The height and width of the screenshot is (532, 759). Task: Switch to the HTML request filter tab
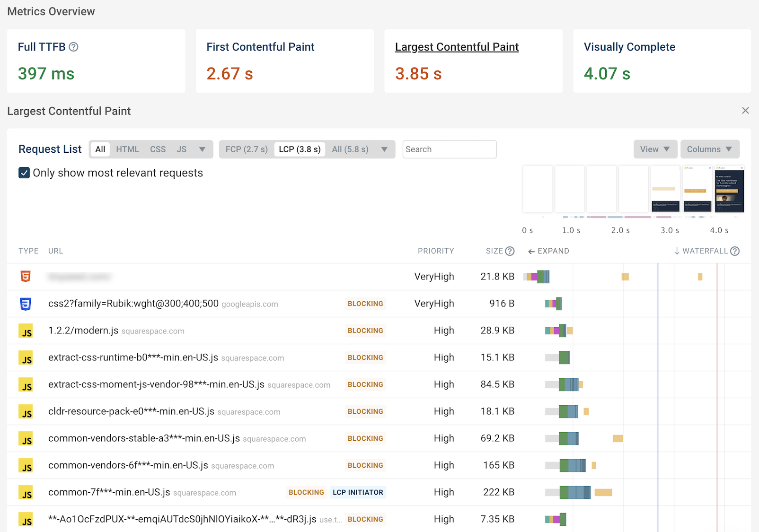pyautogui.click(x=127, y=149)
